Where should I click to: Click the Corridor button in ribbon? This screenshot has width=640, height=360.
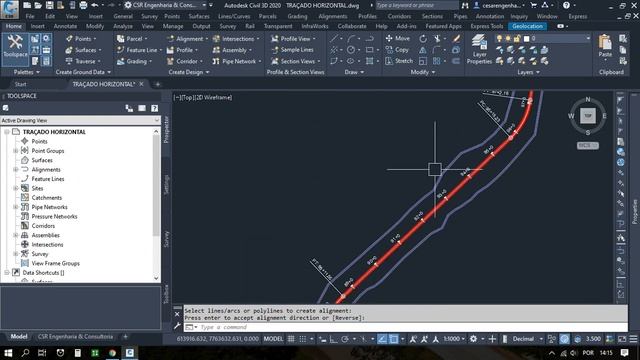point(184,61)
